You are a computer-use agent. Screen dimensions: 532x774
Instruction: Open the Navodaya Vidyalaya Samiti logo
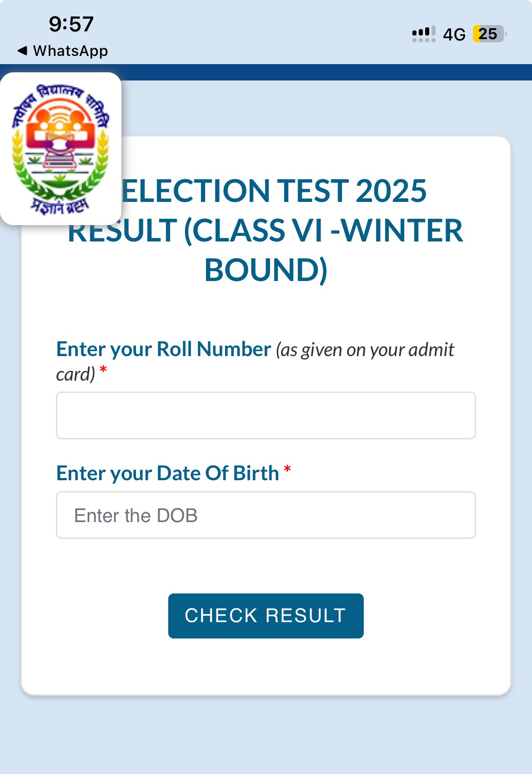(60, 149)
